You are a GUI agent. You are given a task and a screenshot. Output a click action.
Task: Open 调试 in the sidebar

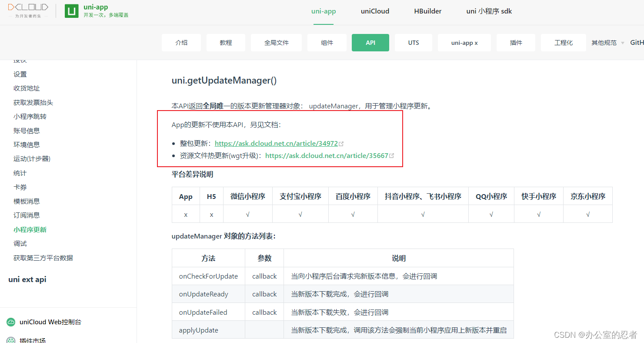click(x=20, y=244)
